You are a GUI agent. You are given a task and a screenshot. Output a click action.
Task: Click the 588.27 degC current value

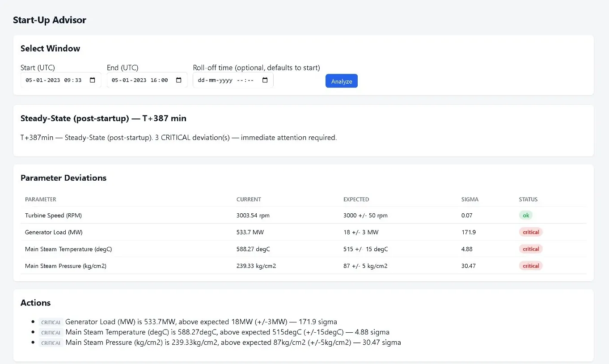click(253, 249)
